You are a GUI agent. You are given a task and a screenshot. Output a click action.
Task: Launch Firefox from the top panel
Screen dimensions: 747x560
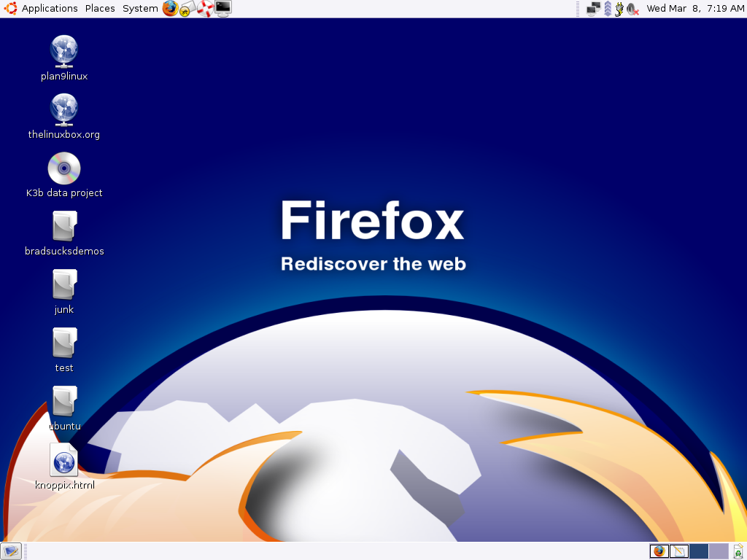[x=170, y=9]
